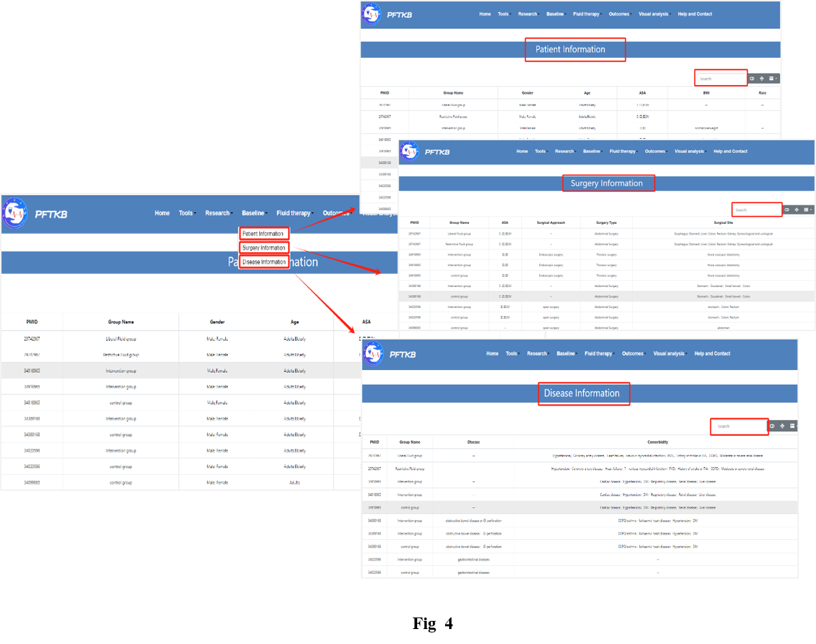
Task: Click PFTKB logo on Patient Information page
Action: point(372,14)
